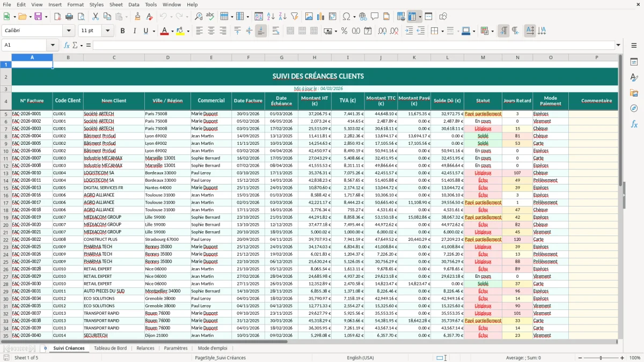This screenshot has height=362, width=644.
Task: Apply the yellow background color swatch
Action: pos(180,31)
